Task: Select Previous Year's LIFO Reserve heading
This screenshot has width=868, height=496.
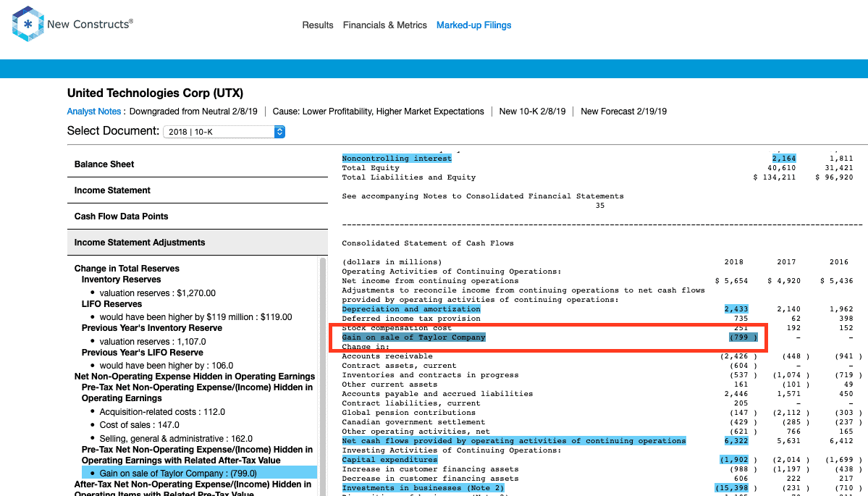Action: pos(143,353)
